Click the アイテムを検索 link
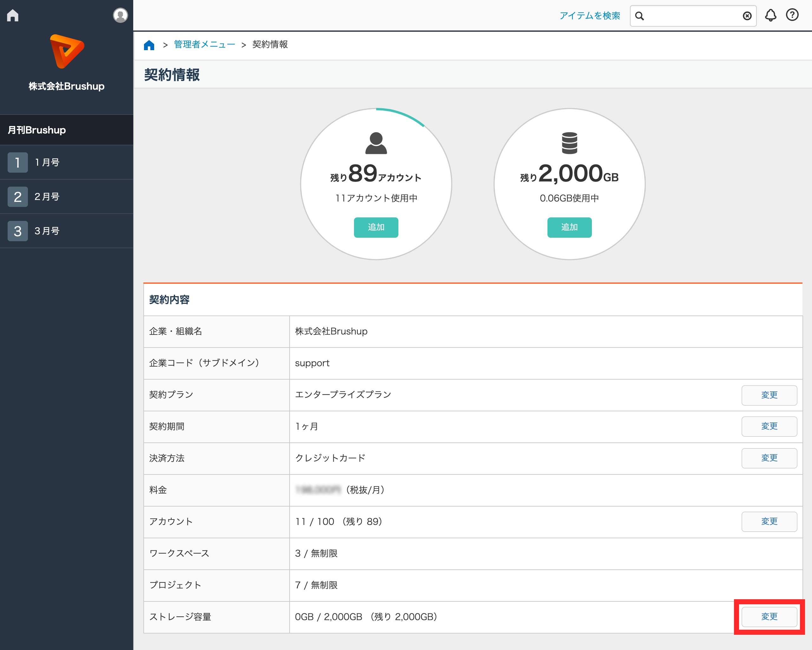The height and width of the screenshot is (650, 812). click(589, 16)
